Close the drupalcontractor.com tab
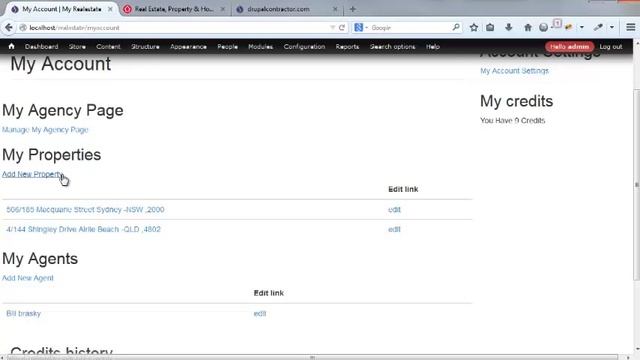This screenshot has width=640, height=360. (x=335, y=9)
